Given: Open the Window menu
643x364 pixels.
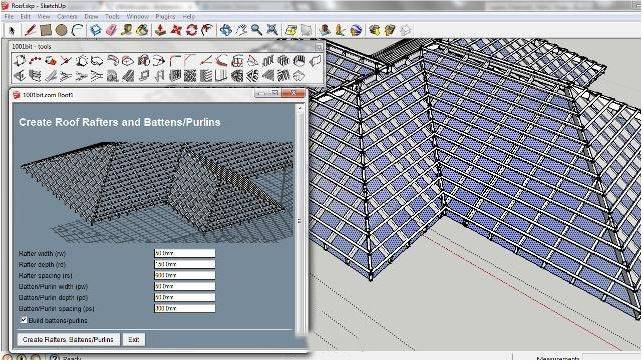Looking at the screenshot, I should point(137,17).
